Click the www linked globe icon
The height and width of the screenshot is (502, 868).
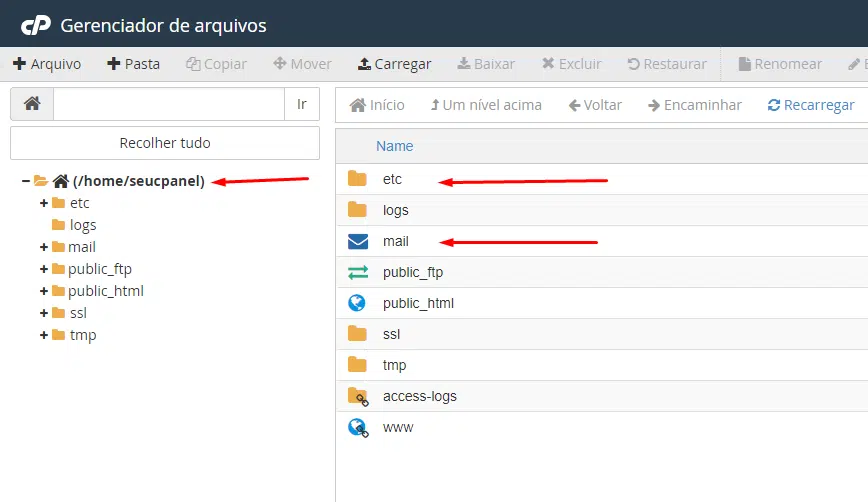click(358, 427)
